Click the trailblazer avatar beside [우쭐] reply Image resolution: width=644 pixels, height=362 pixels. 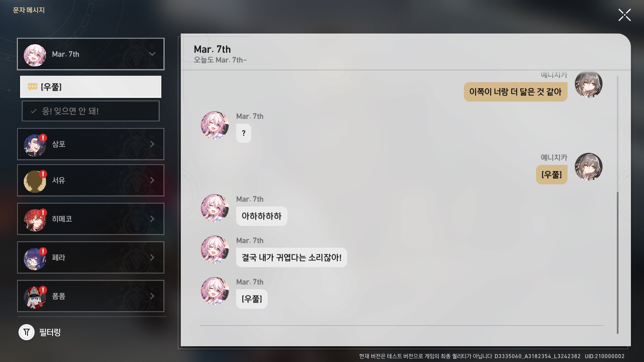tap(588, 167)
